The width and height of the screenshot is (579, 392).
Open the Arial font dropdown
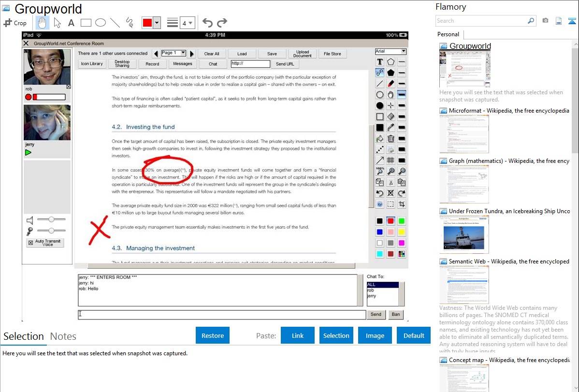point(391,51)
